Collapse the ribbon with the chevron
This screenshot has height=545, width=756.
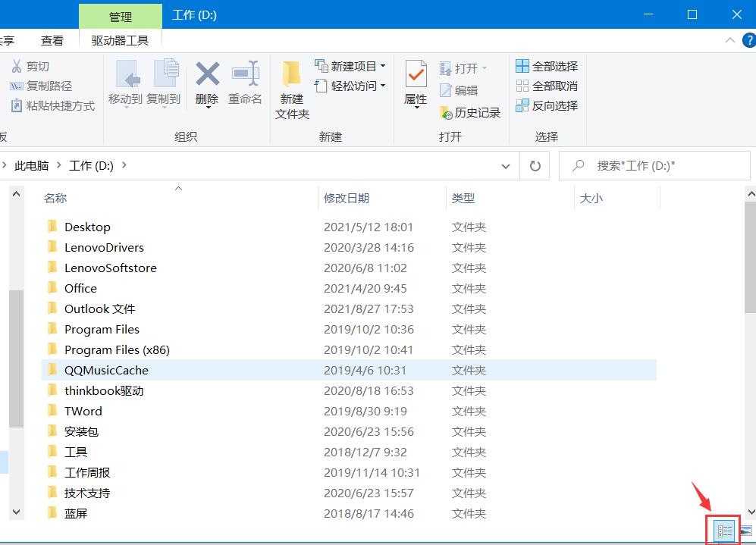tap(729, 40)
